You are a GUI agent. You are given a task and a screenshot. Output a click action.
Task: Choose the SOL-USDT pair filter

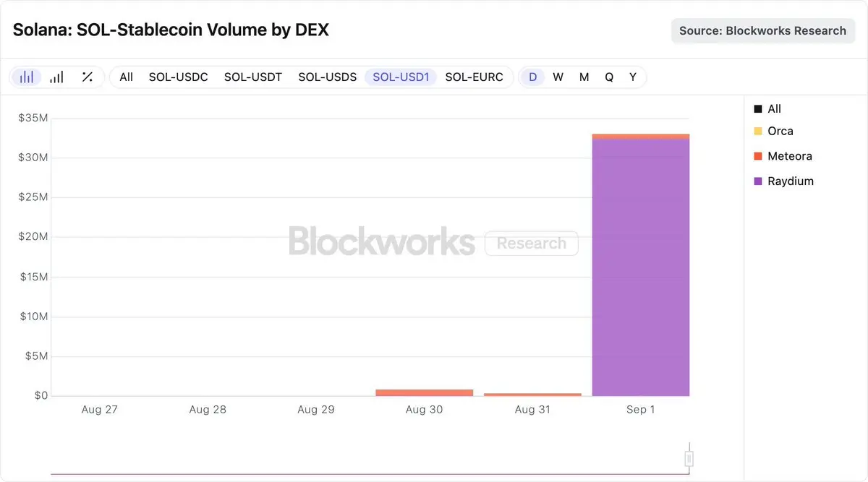(x=253, y=77)
